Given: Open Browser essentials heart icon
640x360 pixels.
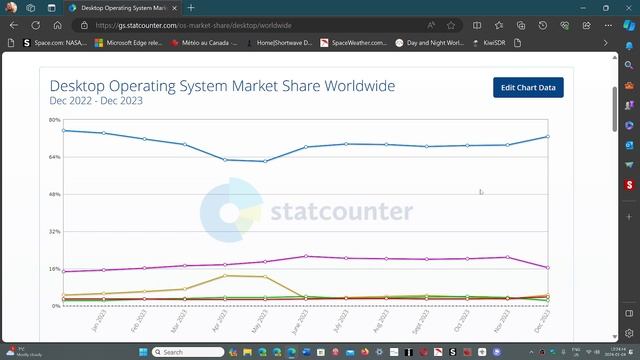Looking at the screenshot, I should [x=564, y=25].
